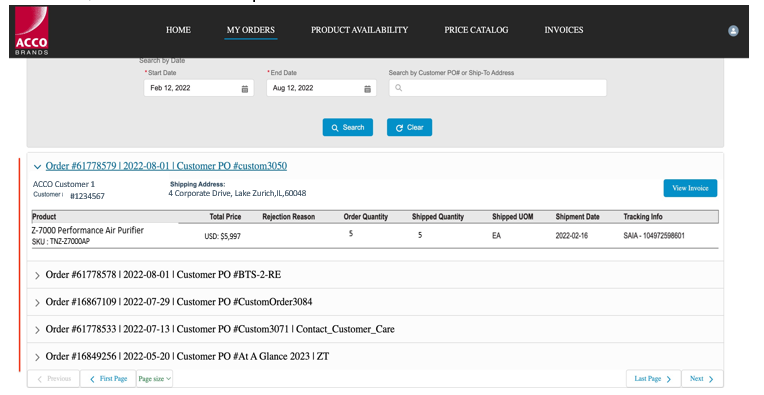Screen dimensions: 764x395
Task: Go to the HOME menu item
Action: click(178, 30)
